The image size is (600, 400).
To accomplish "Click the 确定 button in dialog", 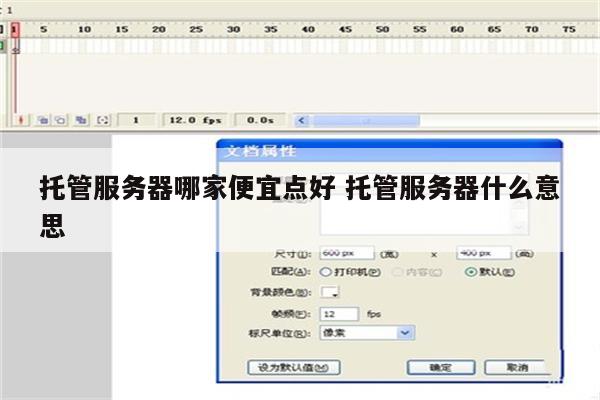I will (441, 367).
